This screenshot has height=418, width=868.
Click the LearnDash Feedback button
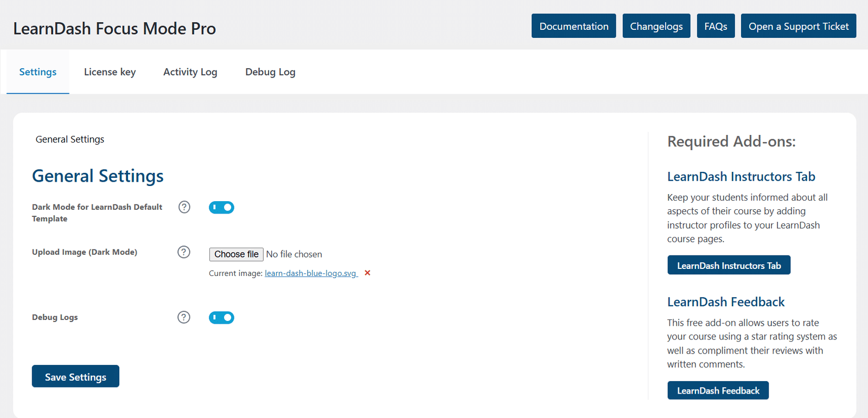[718, 390]
